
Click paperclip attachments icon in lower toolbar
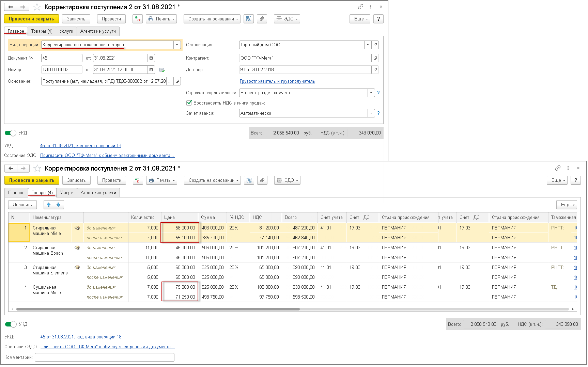[x=262, y=180]
